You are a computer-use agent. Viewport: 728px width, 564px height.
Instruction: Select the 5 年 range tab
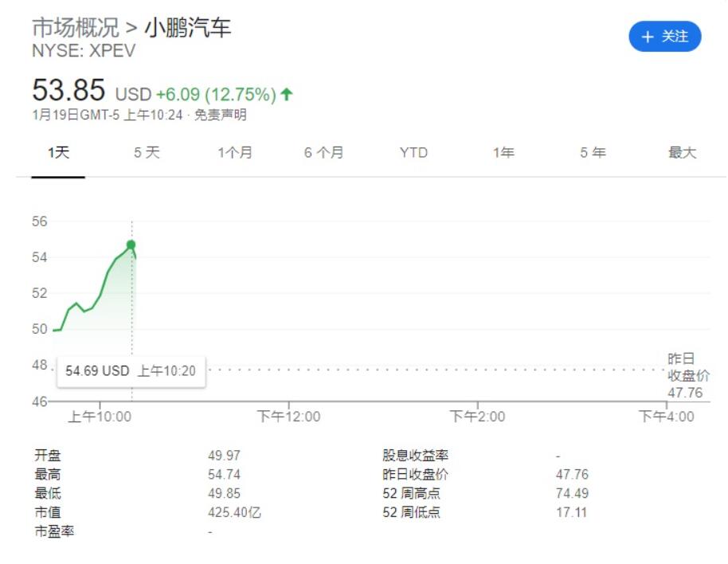(x=593, y=152)
